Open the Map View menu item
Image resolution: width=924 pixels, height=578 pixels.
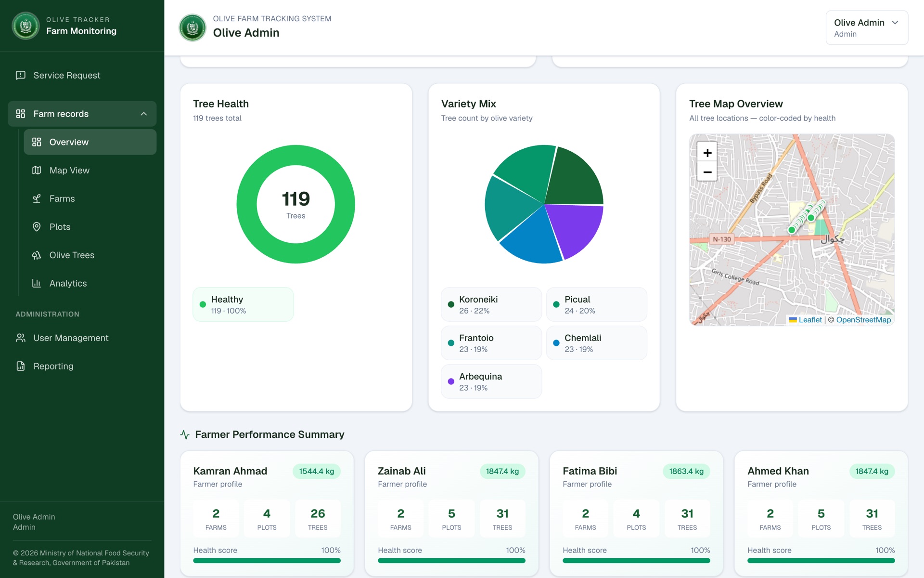coord(90,170)
